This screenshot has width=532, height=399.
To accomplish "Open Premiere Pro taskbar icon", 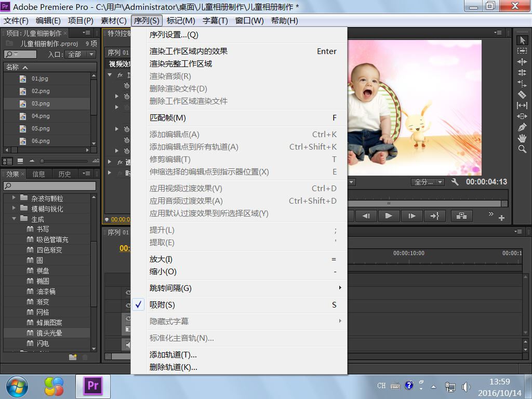I will click(92, 387).
